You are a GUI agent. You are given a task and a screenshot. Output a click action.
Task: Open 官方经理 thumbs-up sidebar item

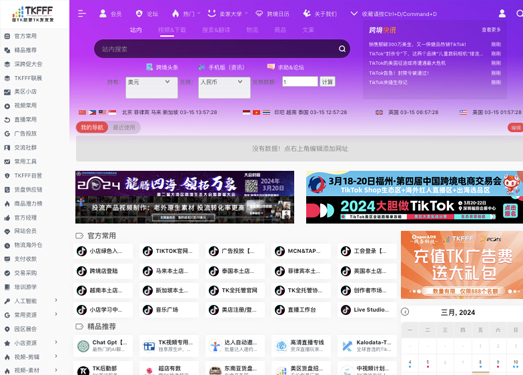point(25,218)
